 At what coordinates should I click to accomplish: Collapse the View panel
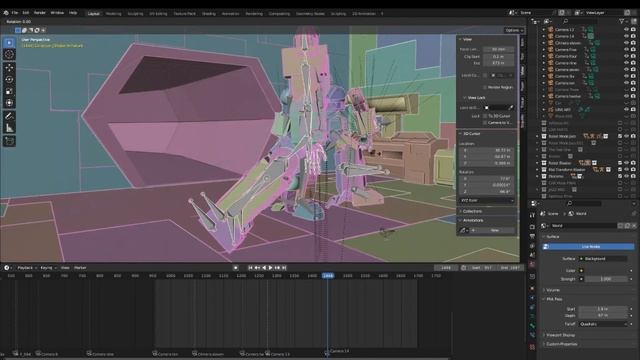click(x=460, y=40)
